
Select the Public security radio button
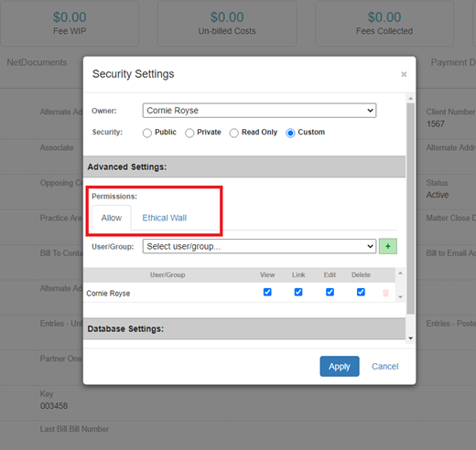tap(147, 133)
